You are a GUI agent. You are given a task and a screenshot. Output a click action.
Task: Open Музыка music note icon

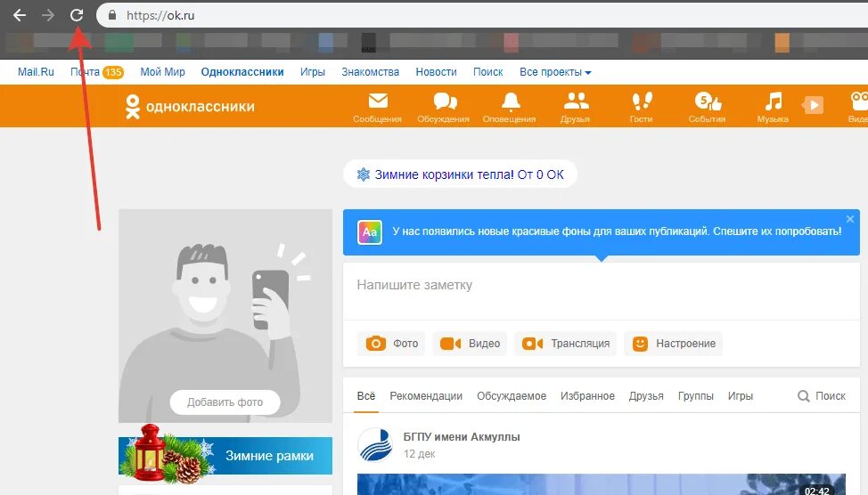point(773,108)
